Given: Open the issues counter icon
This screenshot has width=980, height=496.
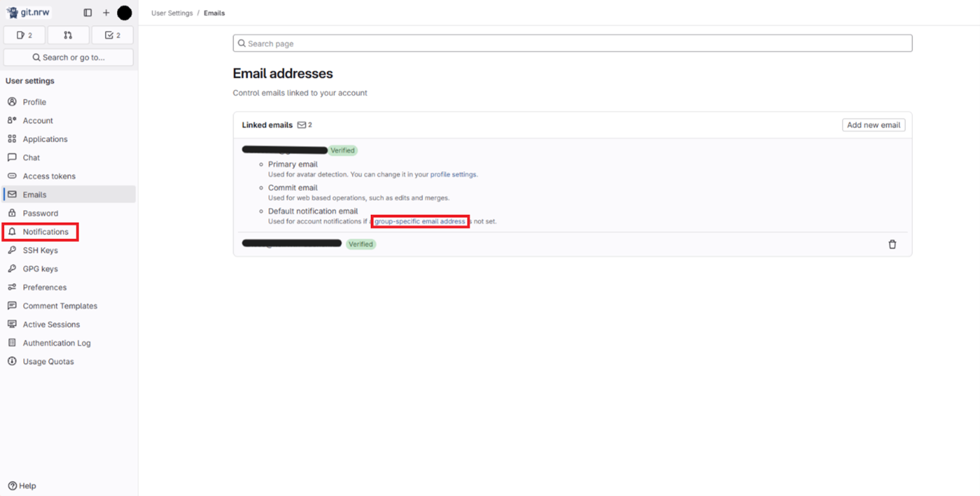Looking at the screenshot, I should coord(24,34).
